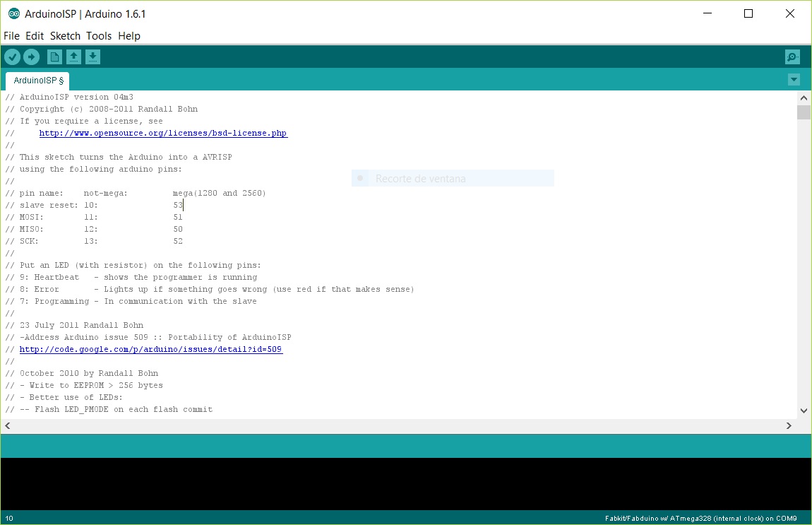Open the Edit menu

[x=35, y=36]
